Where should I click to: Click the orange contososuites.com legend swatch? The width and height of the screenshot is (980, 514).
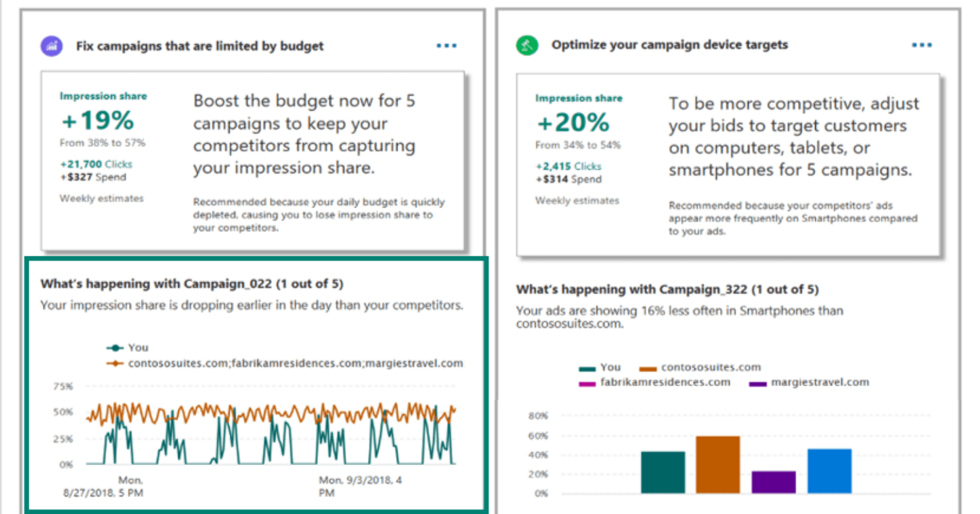tap(648, 368)
